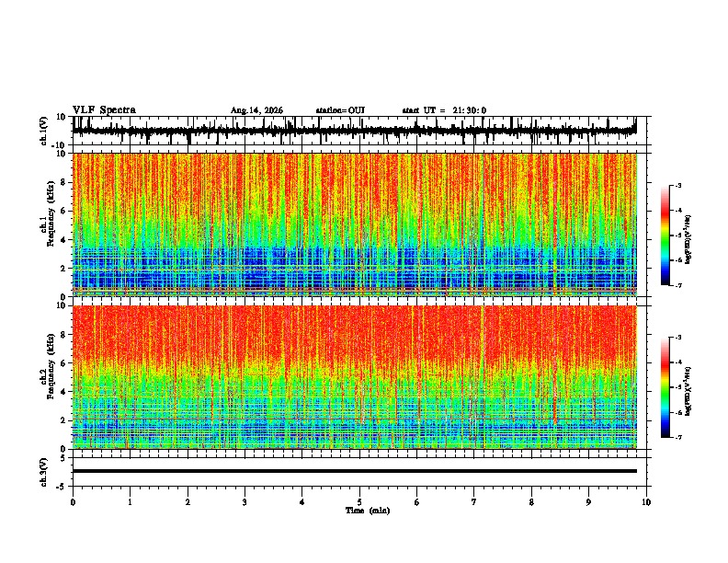Click the ch.2 spectrogram plot area
This screenshot has width=728, height=563.
(x=354, y=377)
